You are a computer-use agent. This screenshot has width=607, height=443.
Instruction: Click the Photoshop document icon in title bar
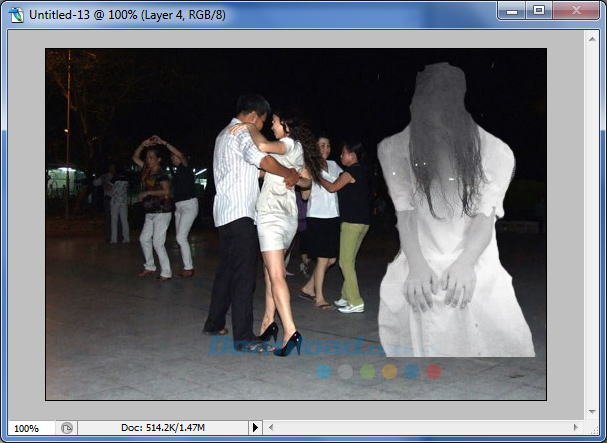15,12
